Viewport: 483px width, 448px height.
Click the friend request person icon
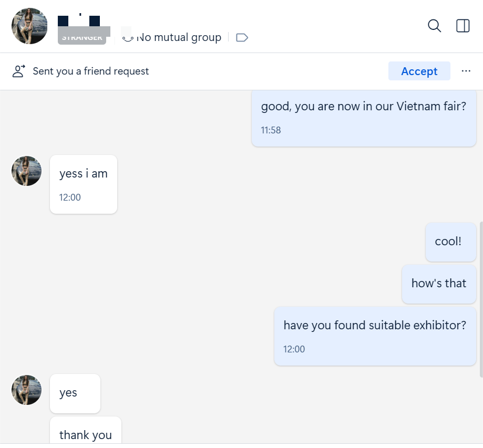pos(19,71)
